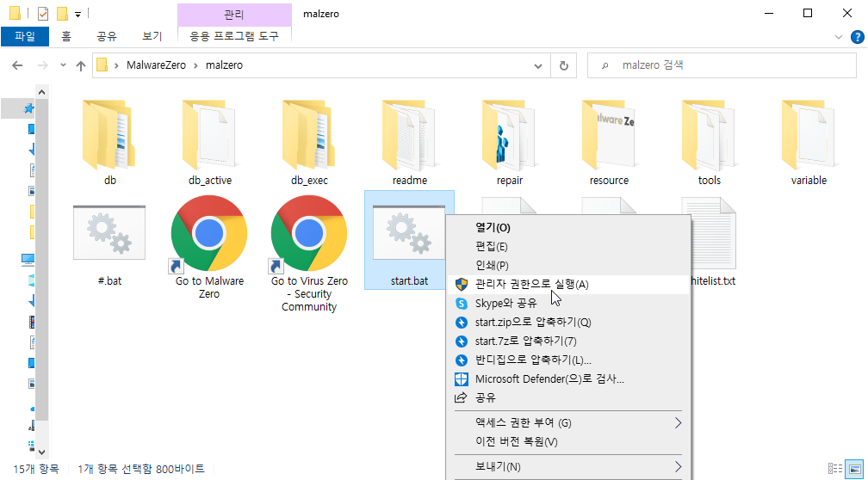Scan with Microsoft Defender entry

568,378
